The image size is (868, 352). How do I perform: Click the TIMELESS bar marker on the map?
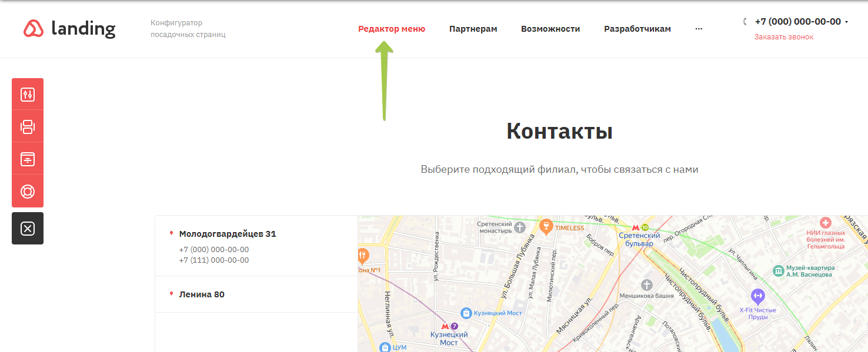(546, 227)
